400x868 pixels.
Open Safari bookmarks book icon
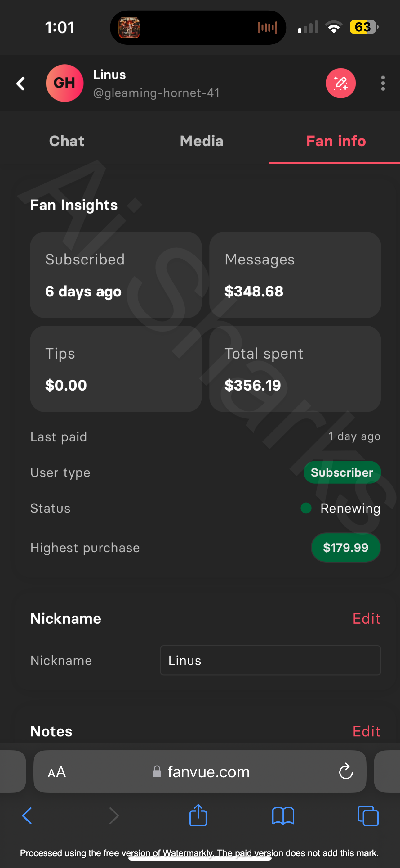(283, 816)
